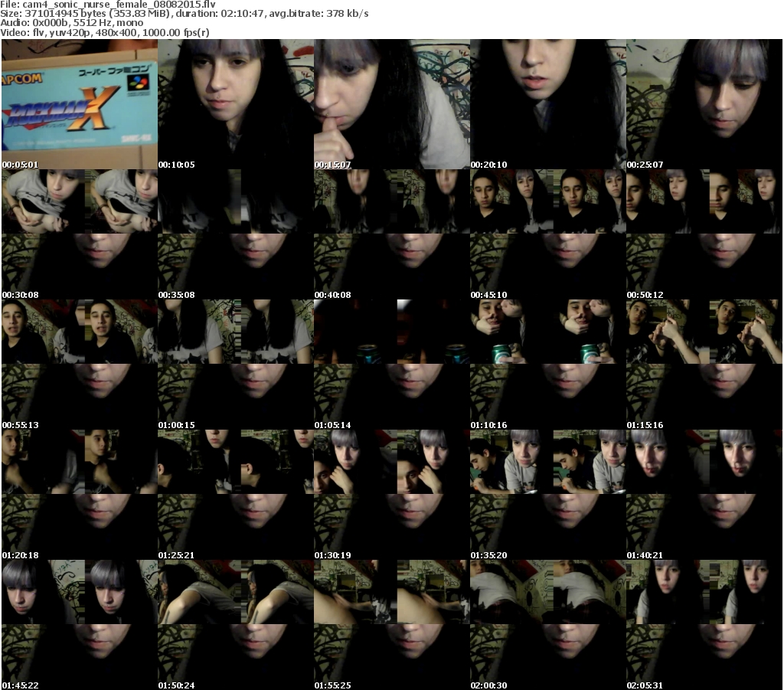Open the frame labeled 00:50:12

tap(704, 234)
